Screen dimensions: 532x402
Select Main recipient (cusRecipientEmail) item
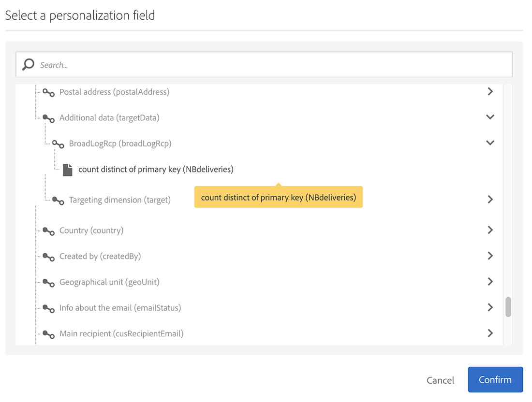pyautogui.click(x=121, y=333)
